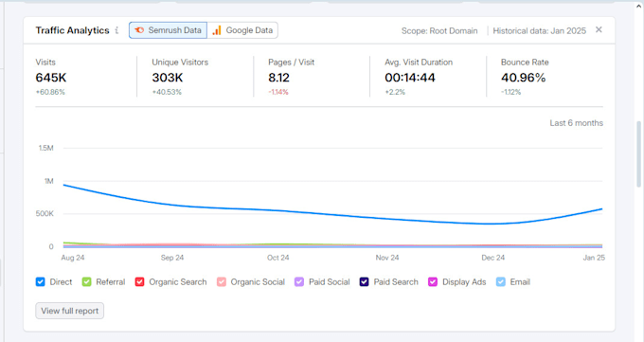The width and height of the screenshot is (644, 342).
Task: Open the View full report button
Action: coord(70,311)
